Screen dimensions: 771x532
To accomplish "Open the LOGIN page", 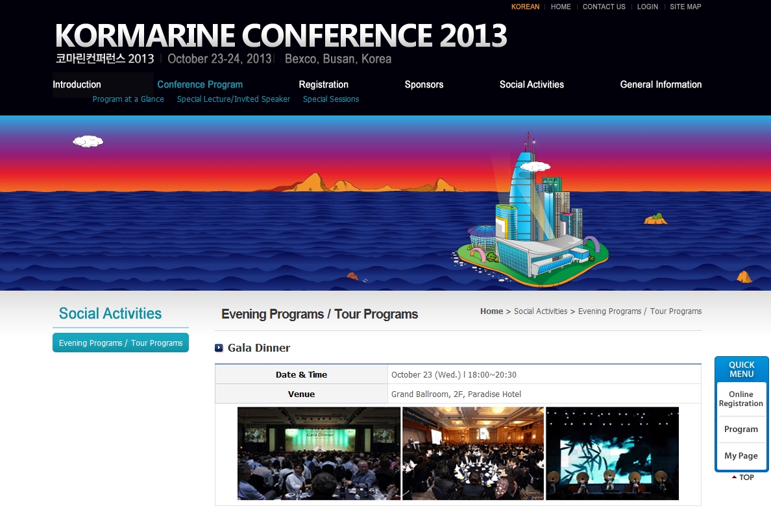I will [647, 7].
